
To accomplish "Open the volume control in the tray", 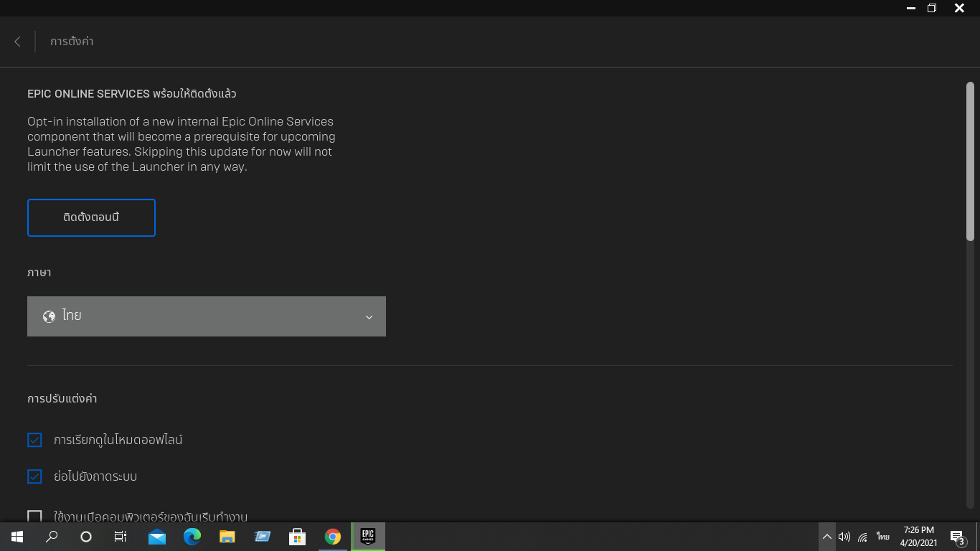I will [x=844, y=537].
